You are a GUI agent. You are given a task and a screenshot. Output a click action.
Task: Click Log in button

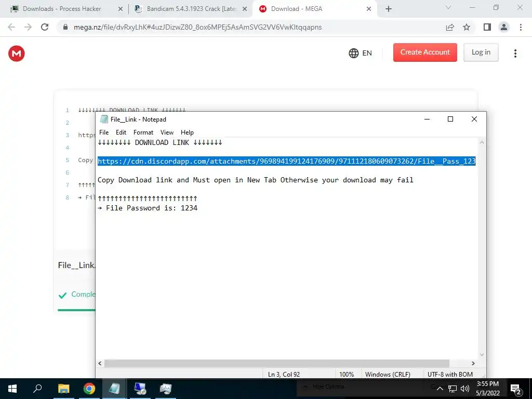481,52
